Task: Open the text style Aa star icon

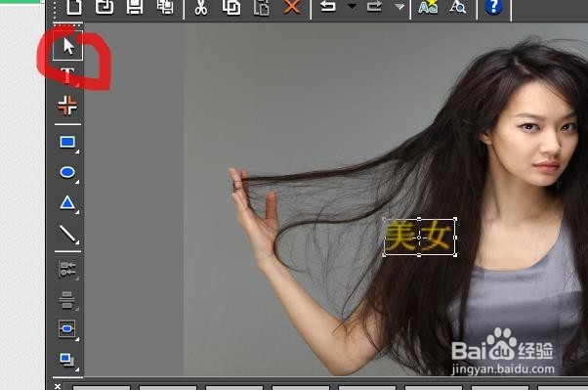Action: 428,7
